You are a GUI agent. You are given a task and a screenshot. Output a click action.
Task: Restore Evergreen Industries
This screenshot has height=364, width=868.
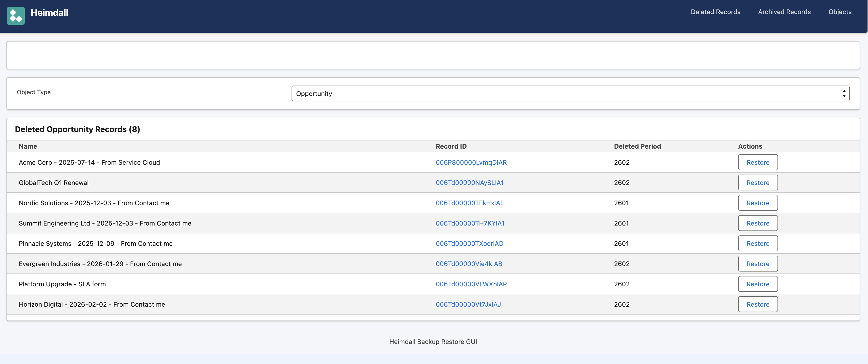[757, 264]
